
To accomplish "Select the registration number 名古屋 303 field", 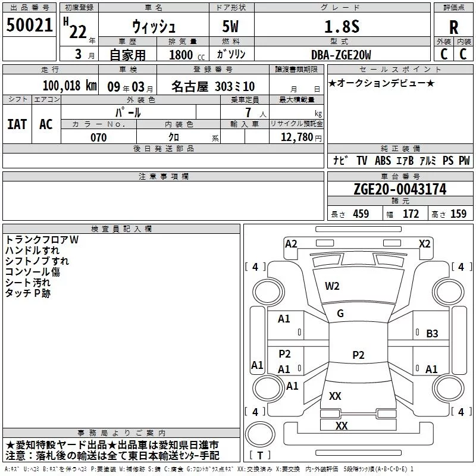I will pos(213,86).
